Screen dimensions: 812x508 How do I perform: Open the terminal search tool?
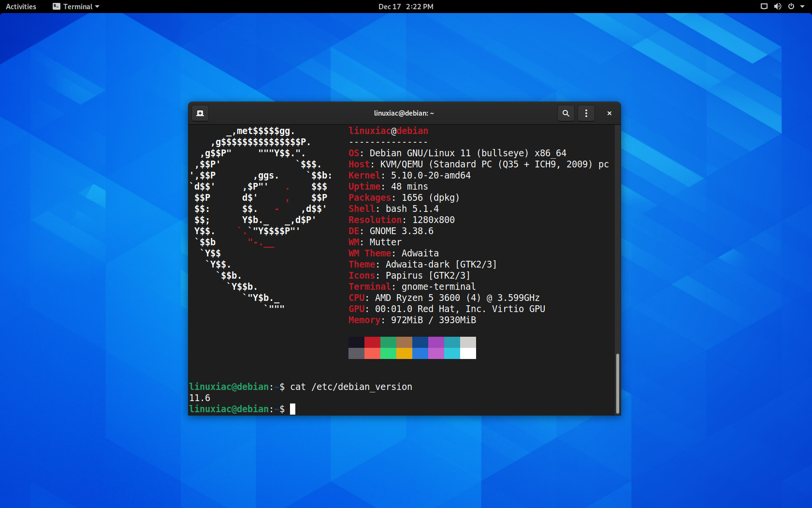(x=565, y=113)
